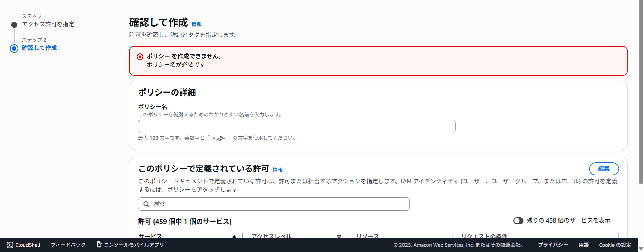
Task: Open 情報 link beside 確認して作成 heading
Action: [196, 24]
